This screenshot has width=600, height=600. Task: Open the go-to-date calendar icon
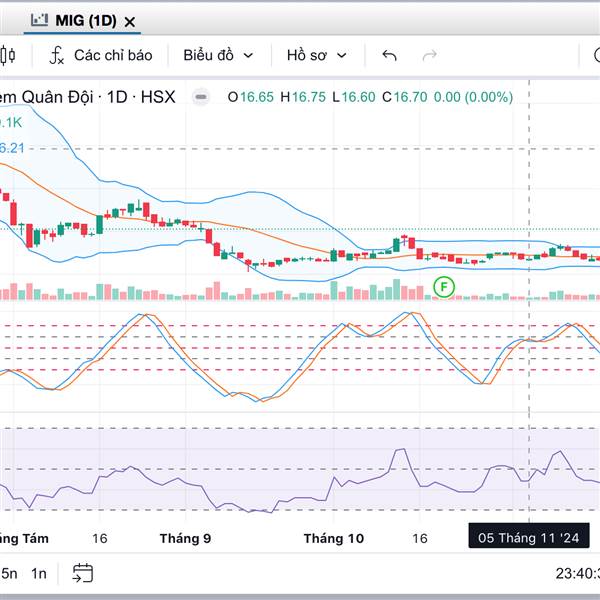pyautogui.click(x=83, y=573)
